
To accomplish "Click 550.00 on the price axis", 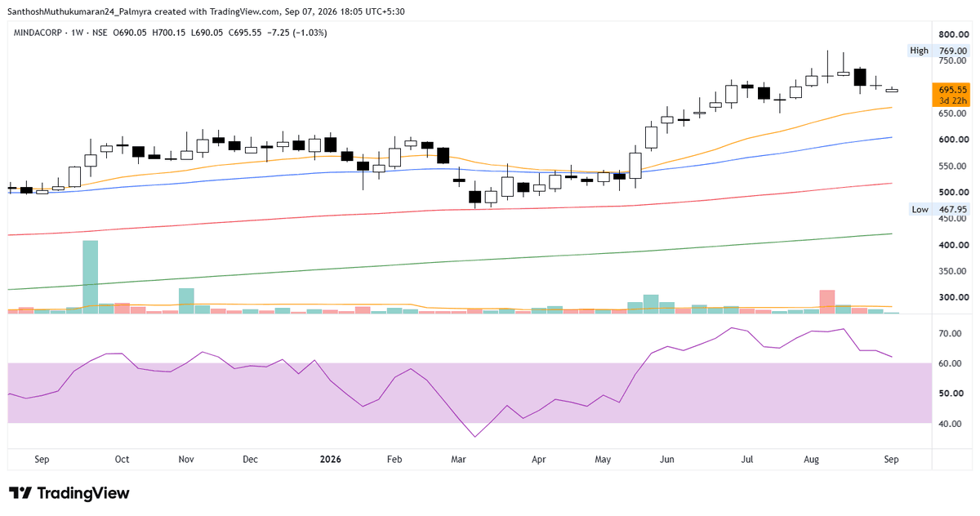I will click(953, 167).
